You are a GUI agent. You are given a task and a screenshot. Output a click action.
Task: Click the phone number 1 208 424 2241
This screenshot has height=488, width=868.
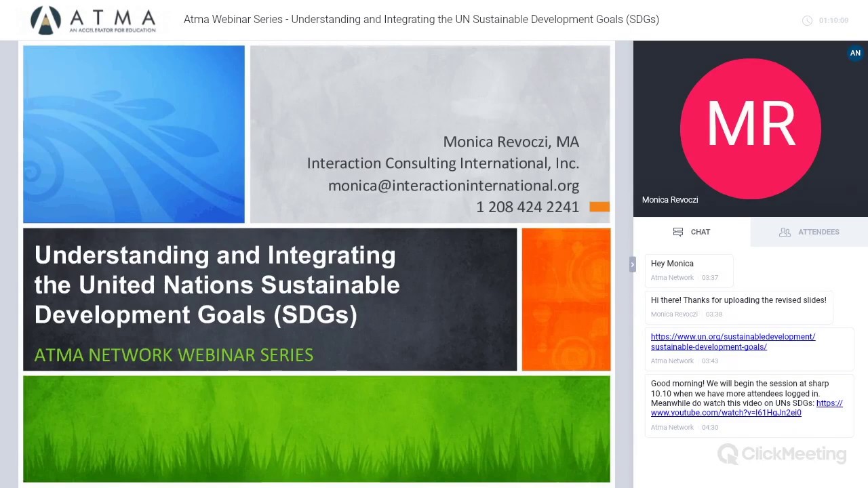(x=528, y=207)
